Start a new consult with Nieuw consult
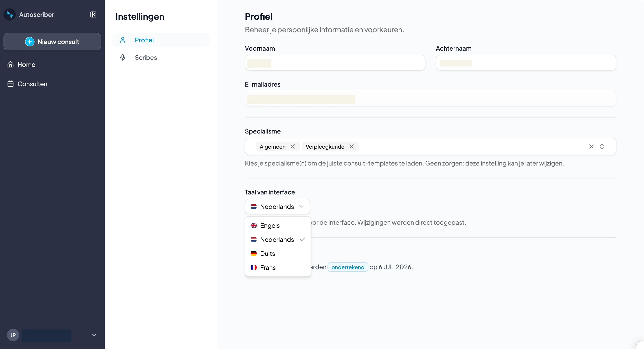The width and height of the screenshot is (644, 349). (x=52, y=42)
